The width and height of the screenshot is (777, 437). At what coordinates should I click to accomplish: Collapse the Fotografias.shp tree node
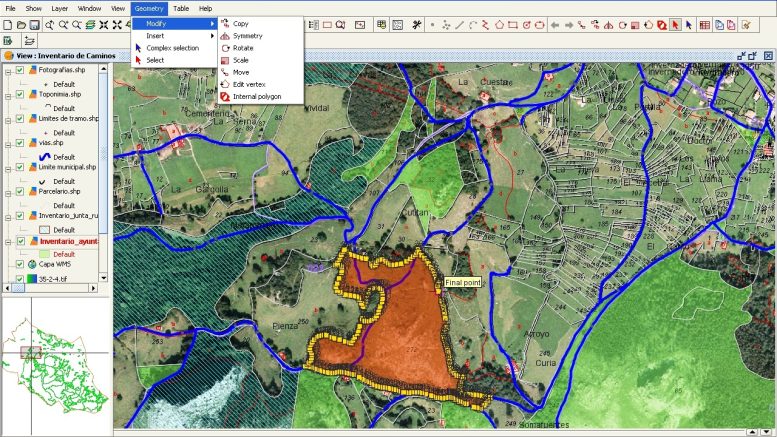point(8,72)
